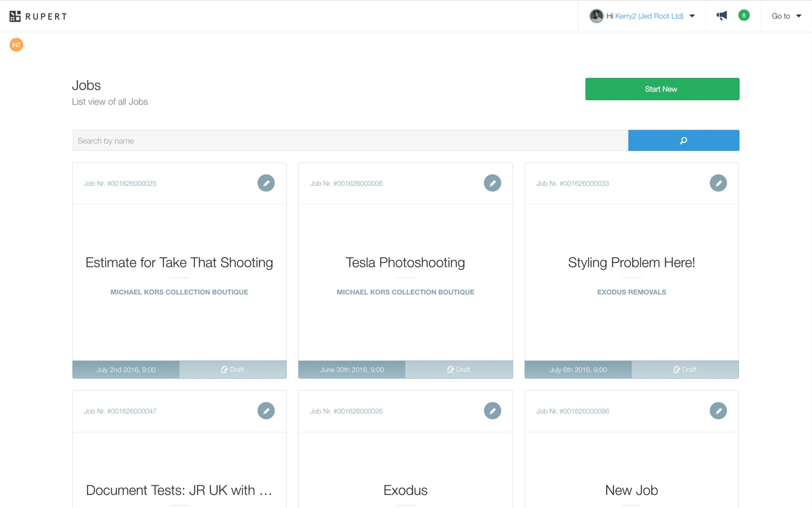Click the magnifier search button
812x508 pixels.
tap(684, 140)
